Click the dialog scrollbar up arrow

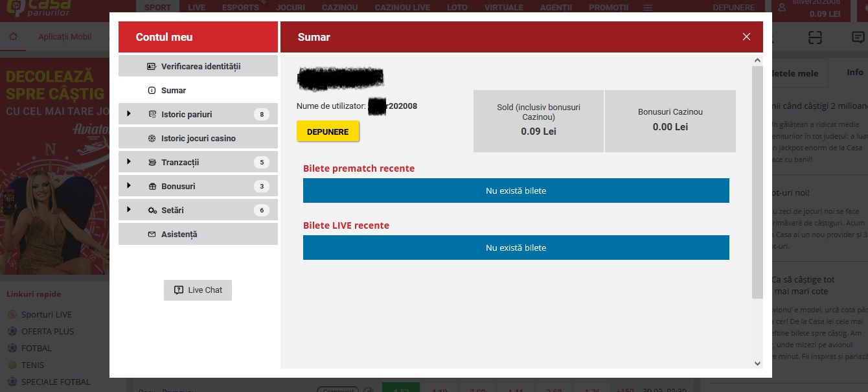(x=758, y=60)
